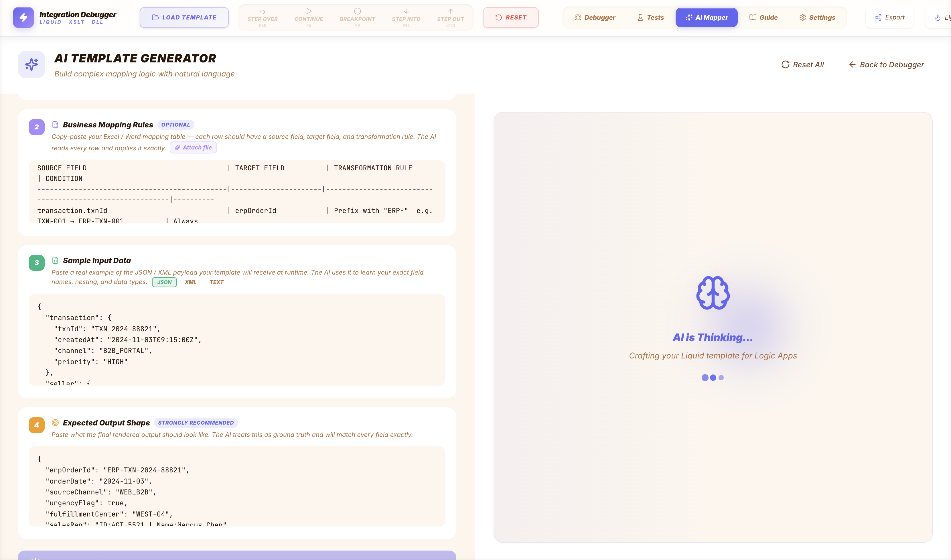Click inside the sample input JSON editor
This screenshot has width=951, height=560.
click(237, 340)
